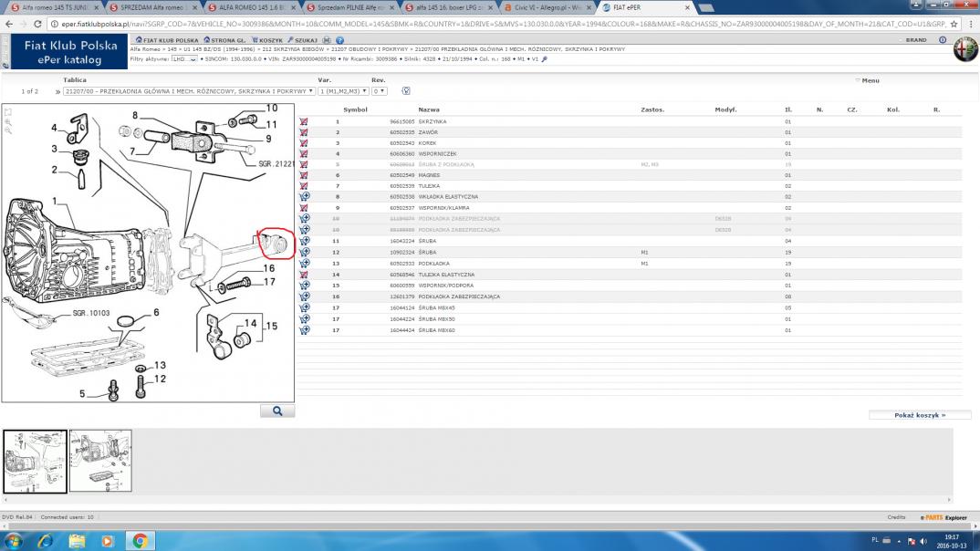The height and width of the screenshot is (551, 980).
Task: Open the LHD active filter dropdown
Action: pos(184,59)
